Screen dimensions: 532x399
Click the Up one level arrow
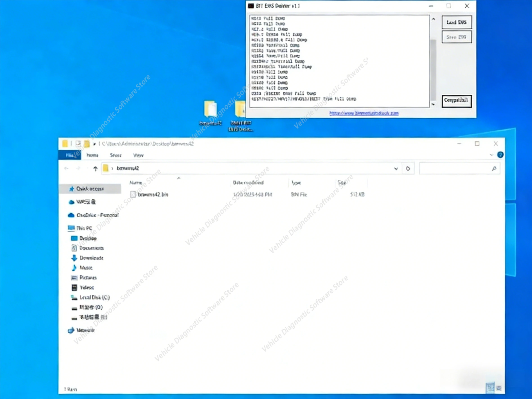tap(95, 169)
